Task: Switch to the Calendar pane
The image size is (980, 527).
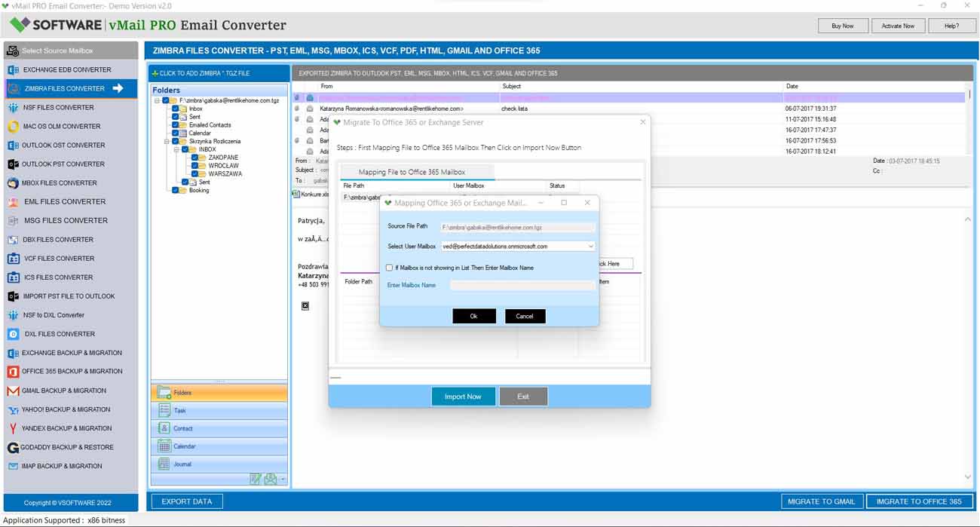Action: [x=219, y=446]
